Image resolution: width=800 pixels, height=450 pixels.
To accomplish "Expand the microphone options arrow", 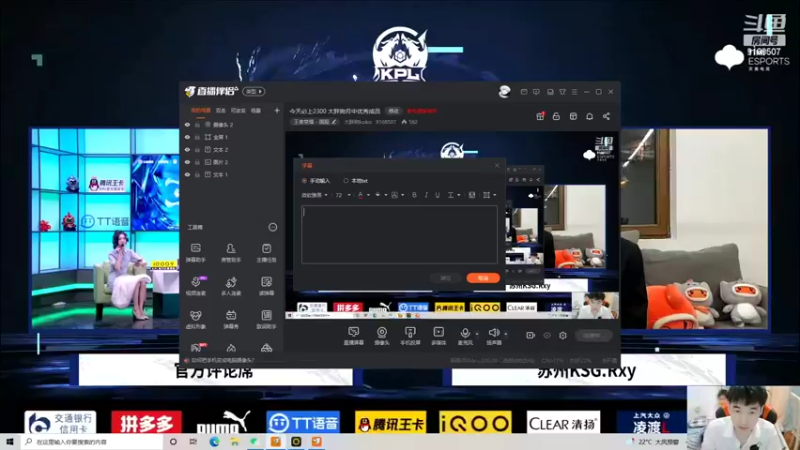I will tap(477, 334).
